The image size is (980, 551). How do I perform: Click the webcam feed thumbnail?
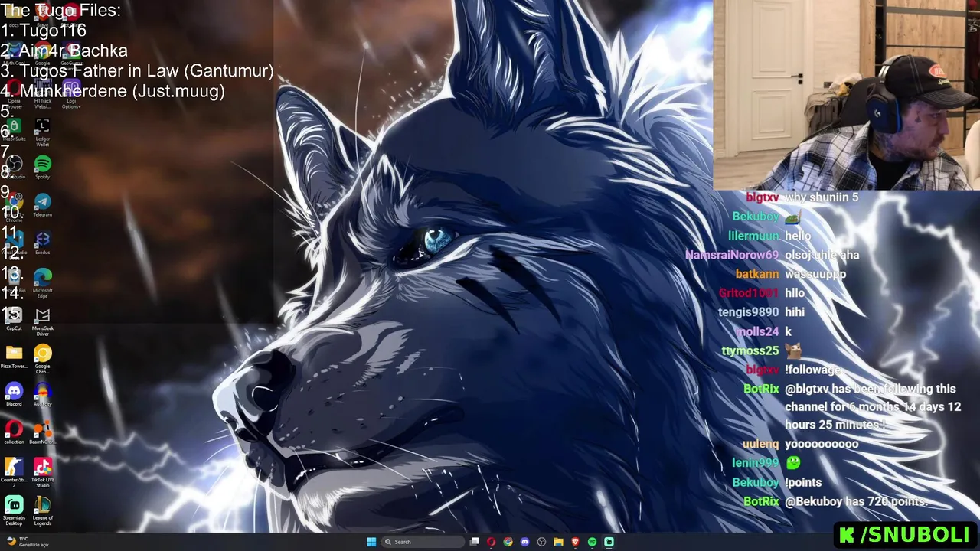pos(846,95)
